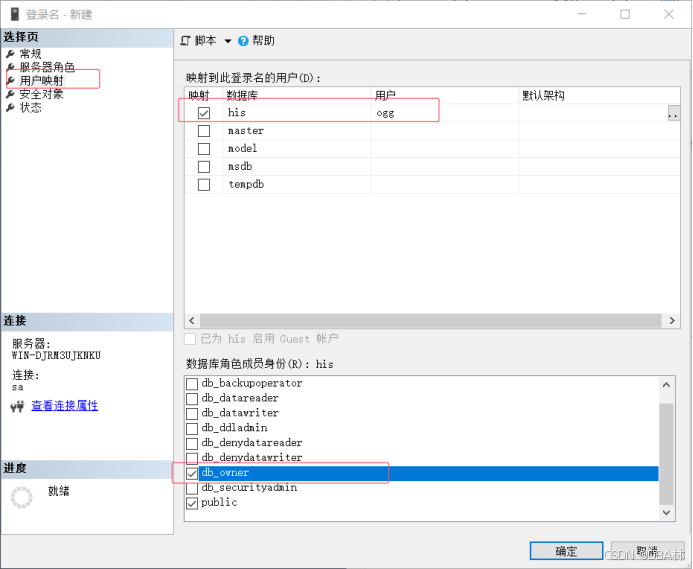This screenshot has height=569, width=693.
Task: Uncheck the db_owner role checkbox
Action: [192, 474]
